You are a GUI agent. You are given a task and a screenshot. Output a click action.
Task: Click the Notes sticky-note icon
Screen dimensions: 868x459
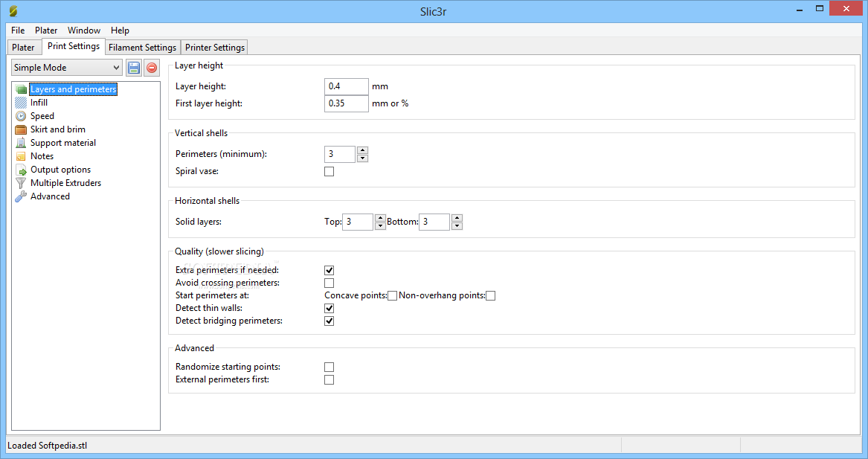pyautogui.click(x=21, y=156)
